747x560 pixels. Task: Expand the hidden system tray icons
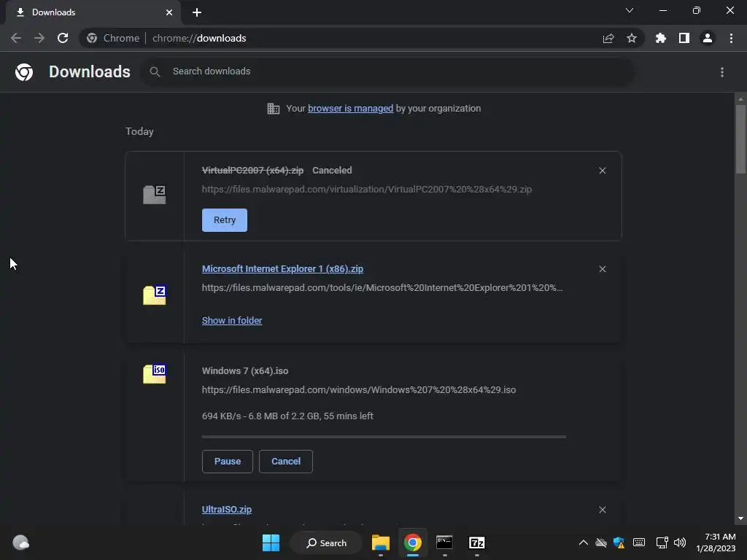pyautogui.click(x=583, y=542)
